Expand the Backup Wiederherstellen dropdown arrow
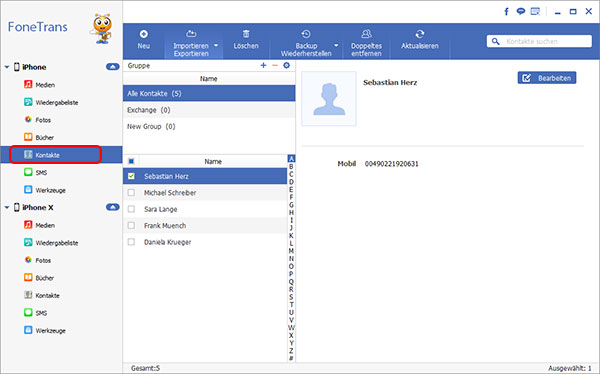The image size is (600, 374). click(336, 45)
